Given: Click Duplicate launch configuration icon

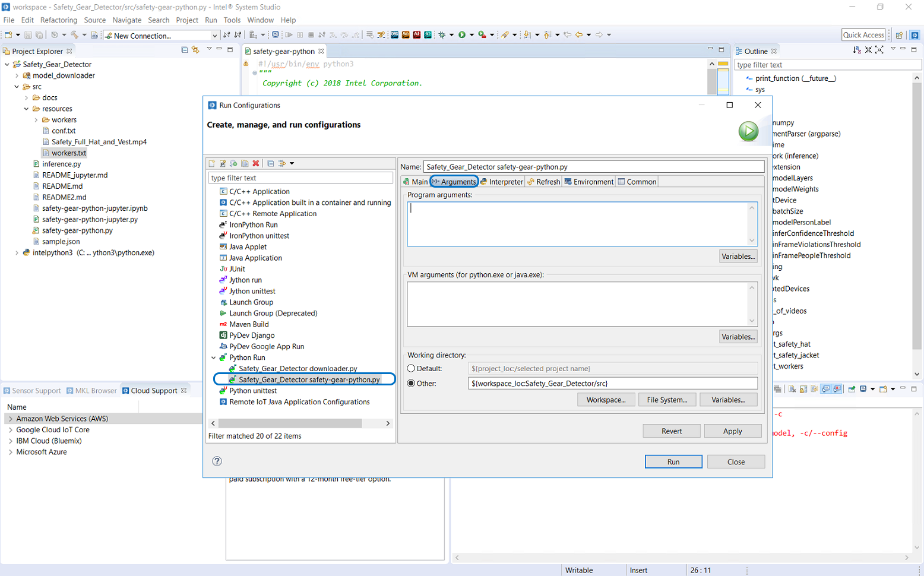Looking at the screenshot, I should (x=245, y=163).
